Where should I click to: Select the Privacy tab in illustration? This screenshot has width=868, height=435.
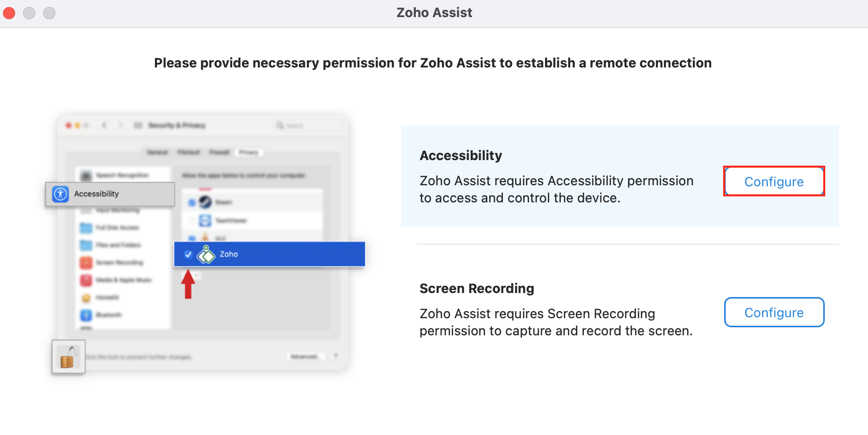(x=248, y=152)
